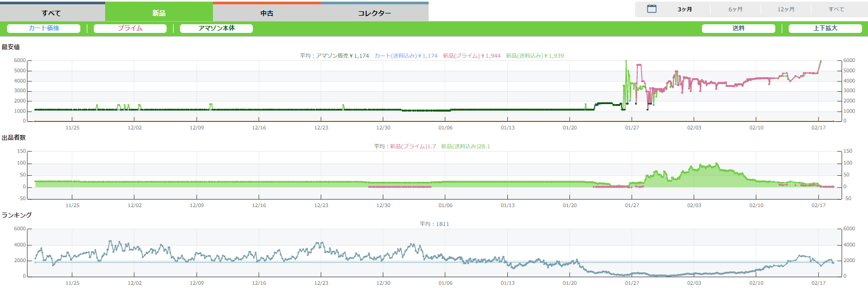
Task: Click the カート(送料込み) legend entry
Action: point(406,56)
